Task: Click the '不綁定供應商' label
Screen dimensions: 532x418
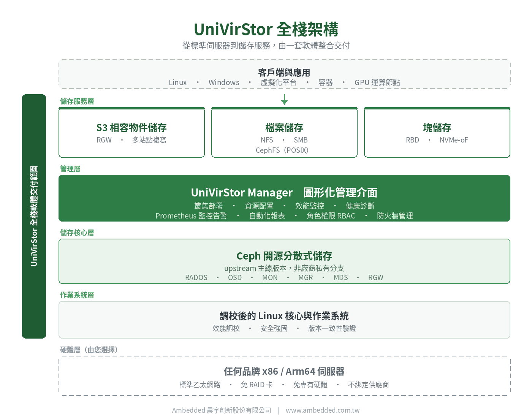Action: [x=369, y=385]
